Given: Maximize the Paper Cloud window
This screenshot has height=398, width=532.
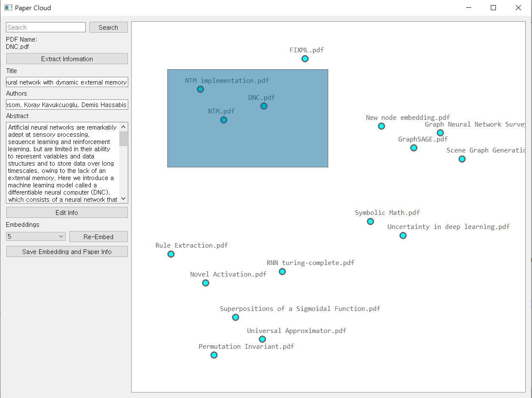Looking at the screenshot, I should 493,8.
